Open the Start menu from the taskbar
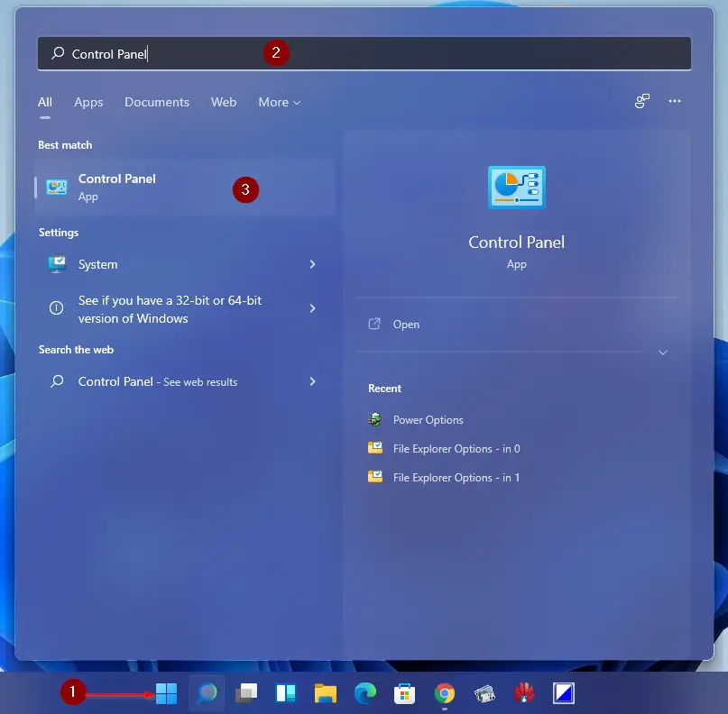Viewport: 728px width, 714px height. coord(166,692)
